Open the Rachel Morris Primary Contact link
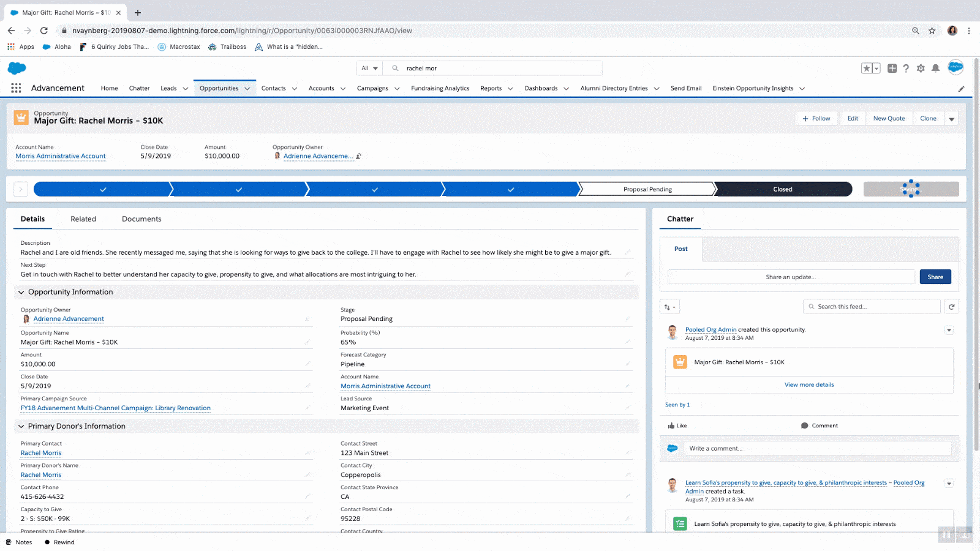980x551 pixels. (x=41, y=453)
